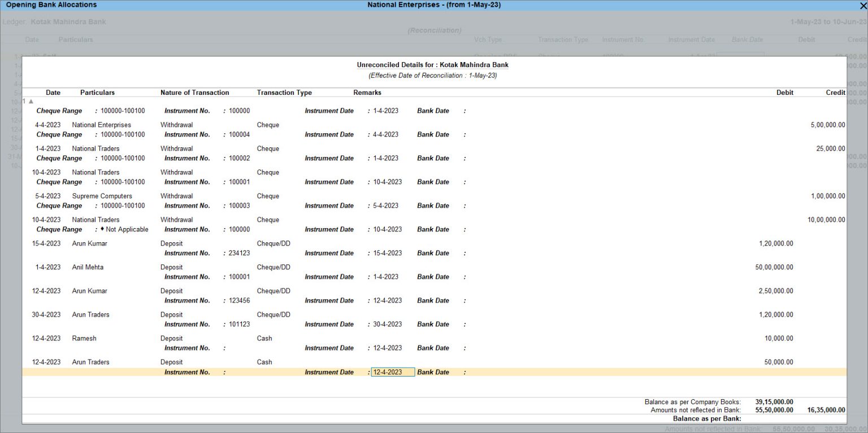Click the National Enterprises title bar label

coord(434,5)
